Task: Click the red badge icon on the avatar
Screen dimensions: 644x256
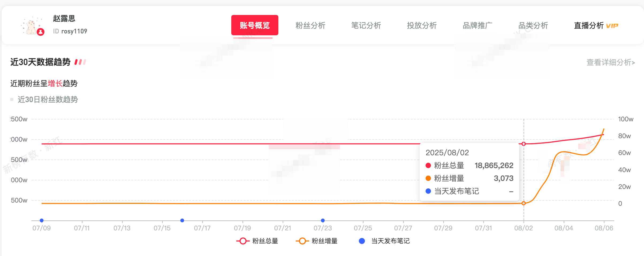Action: pos(40,32)
